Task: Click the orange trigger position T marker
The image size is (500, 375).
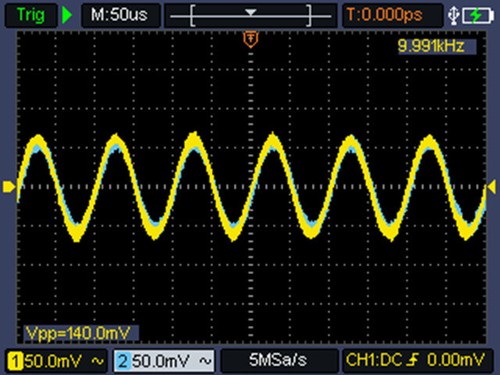Action: tap(251, 39)
